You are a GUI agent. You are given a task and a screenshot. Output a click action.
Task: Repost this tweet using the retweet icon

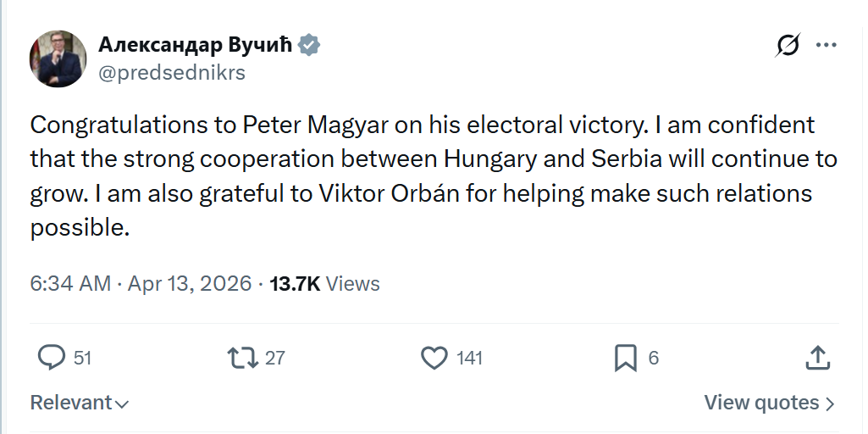(244, 358)
